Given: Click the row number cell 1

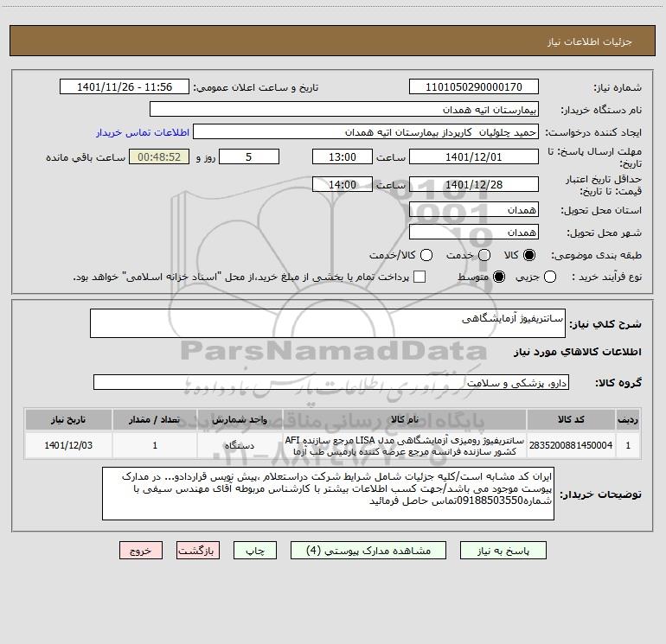Looking at the screenshot, I should click(x=628, y=445).
